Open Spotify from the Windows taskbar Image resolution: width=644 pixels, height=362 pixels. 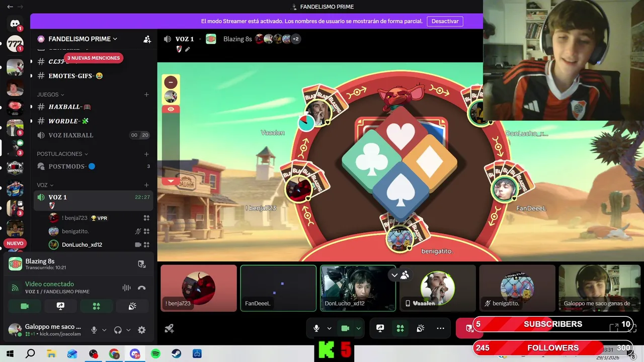[x=155, y=354]
